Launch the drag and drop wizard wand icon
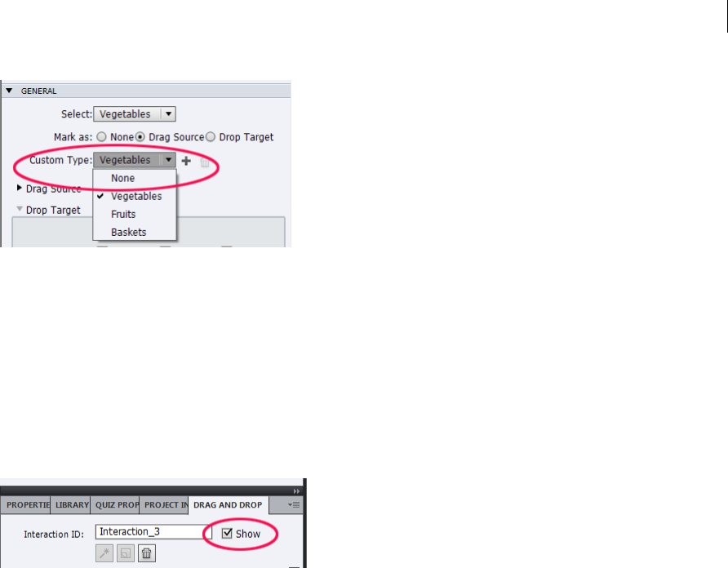Viewport: 728px width, 568px height. pyautogui.click(x=104, y=553)
